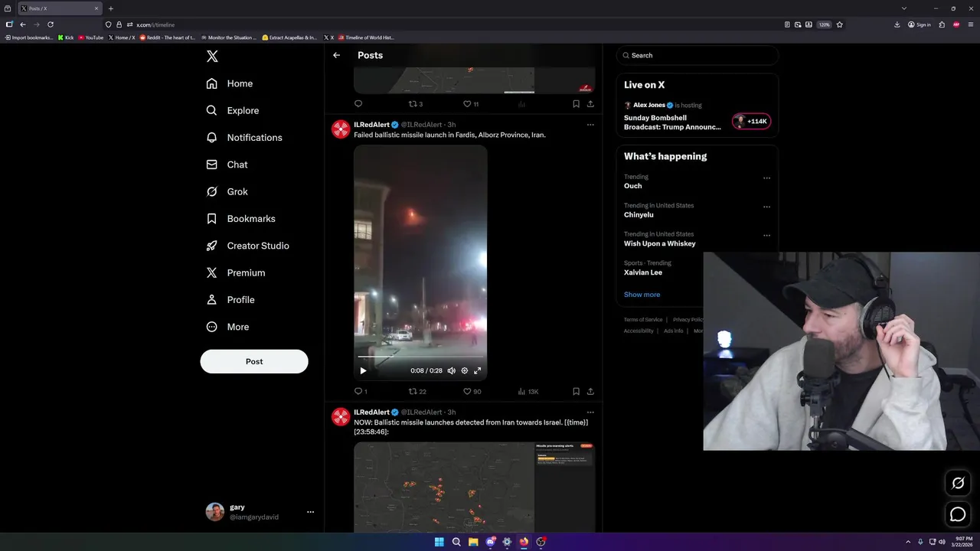
Task: Open the YouTube bookmark
Action: [x=90, y=37]
